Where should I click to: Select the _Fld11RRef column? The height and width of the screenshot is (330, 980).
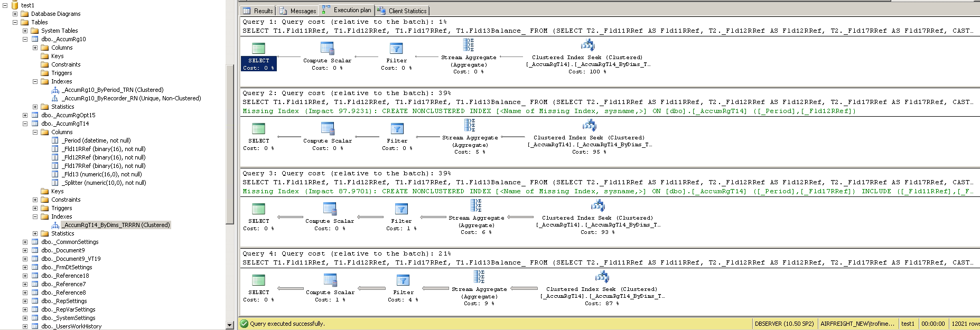104,149
